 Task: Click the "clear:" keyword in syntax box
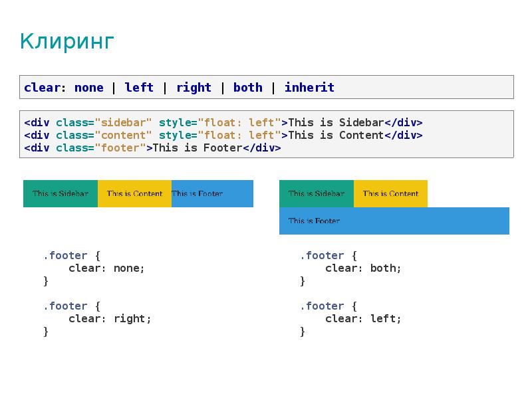pyautogui.click(x=45, y=88)
